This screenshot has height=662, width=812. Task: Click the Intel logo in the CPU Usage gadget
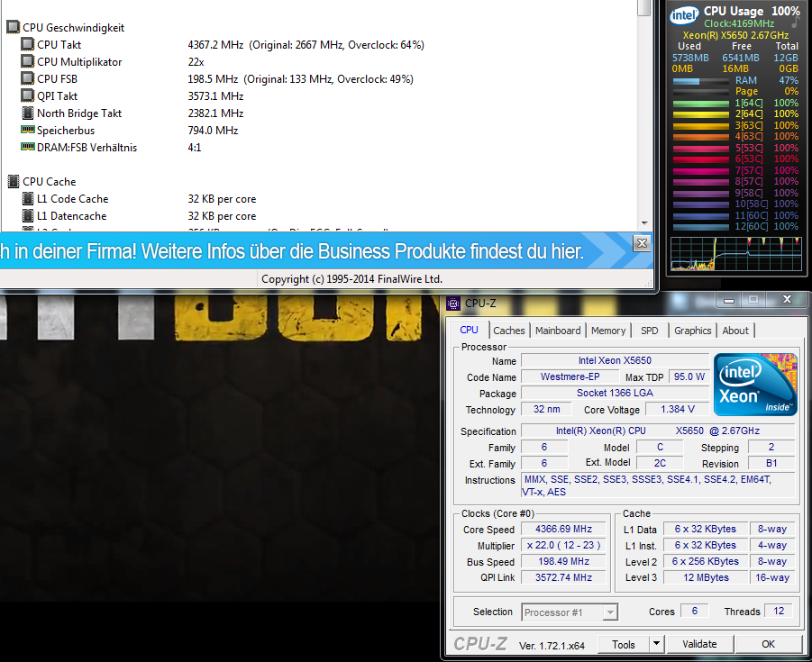click(x=684, y=15)
